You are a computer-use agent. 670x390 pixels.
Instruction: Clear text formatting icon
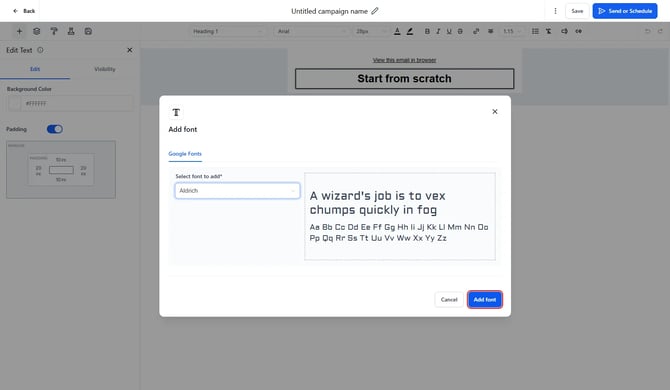[548, 31]
